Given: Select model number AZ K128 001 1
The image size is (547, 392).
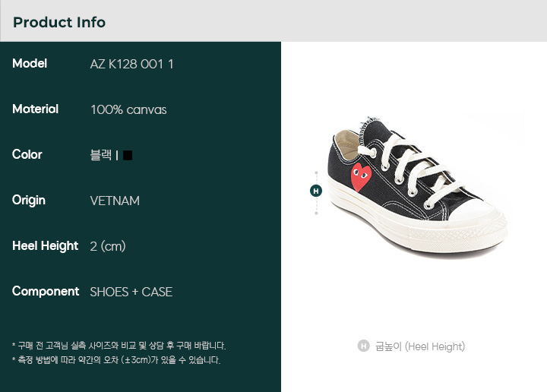Looking at the screenshot, I should (x=132, y=64).
